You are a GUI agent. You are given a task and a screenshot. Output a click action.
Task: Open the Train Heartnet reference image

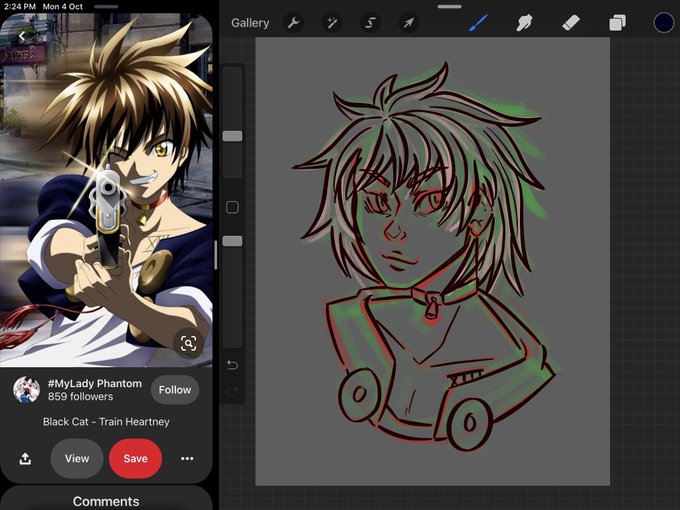click(106, 190)
